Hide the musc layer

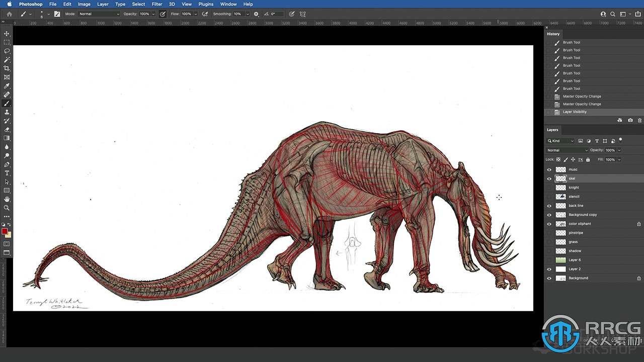point(549,169)
